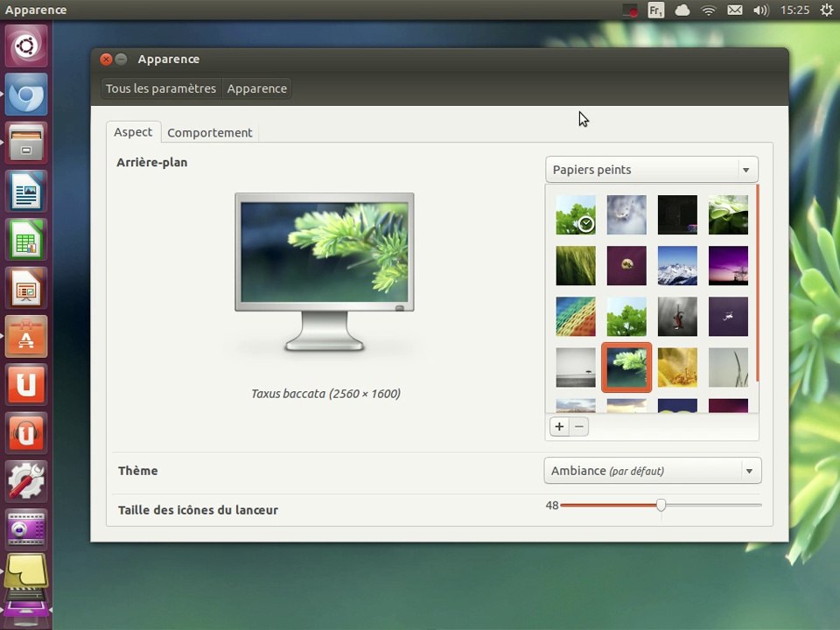This screenshot has height=630, width=840.
Task: Select the pale grey reeds wallpaper
Action: pyautogui.click(x=729, y=367)
